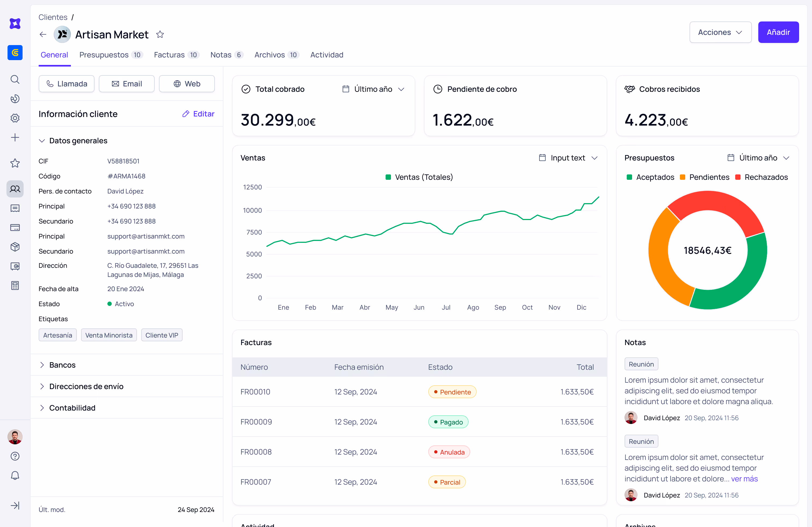Open invoice FR00009 row
Screen dimensions: 812x527
click(419, 422)
